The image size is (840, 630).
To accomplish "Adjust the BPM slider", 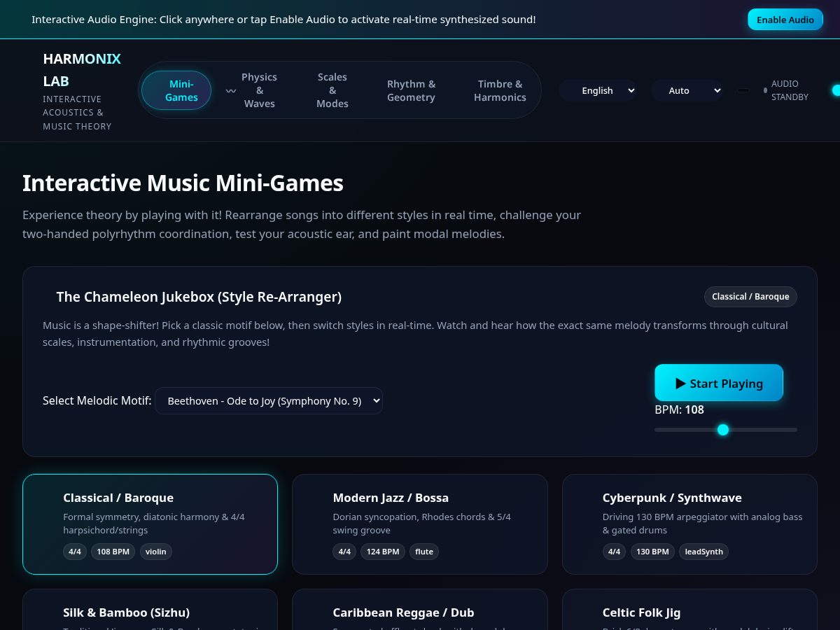I will (x=726, y=429).
